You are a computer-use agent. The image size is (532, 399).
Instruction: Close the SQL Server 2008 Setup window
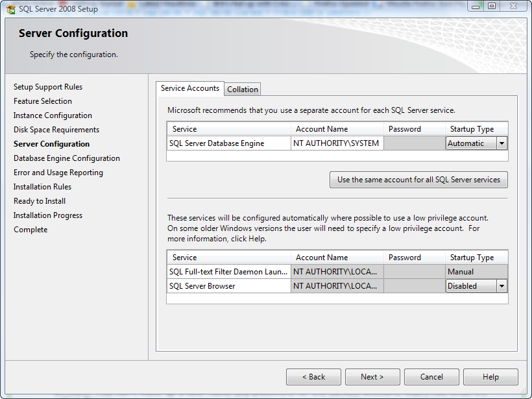pyautogui.click(x=513, y=6)
